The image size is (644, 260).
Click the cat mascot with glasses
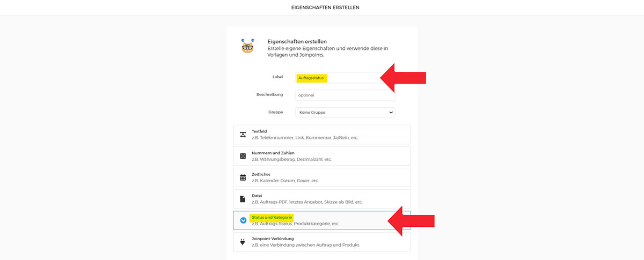coord(247,47)
